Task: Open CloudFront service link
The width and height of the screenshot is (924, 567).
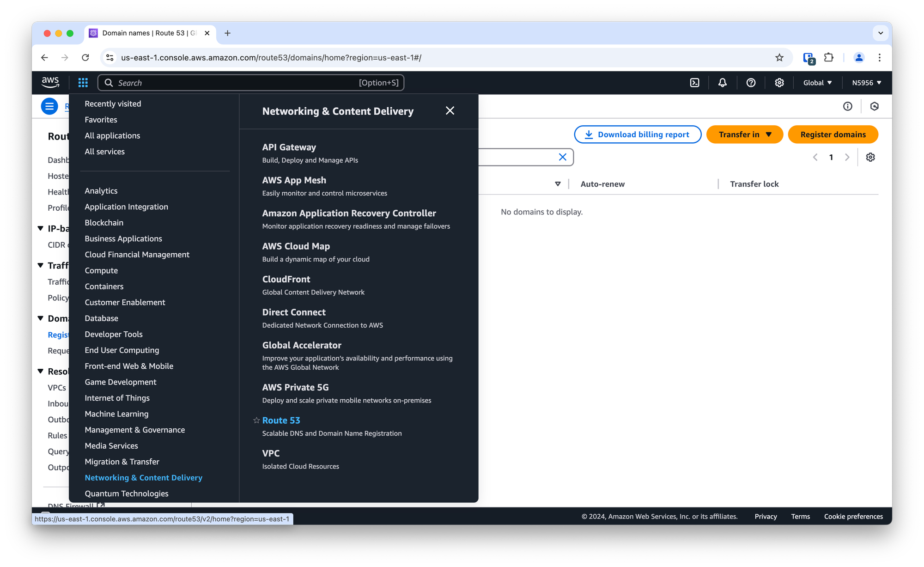Action: point(286,279)
